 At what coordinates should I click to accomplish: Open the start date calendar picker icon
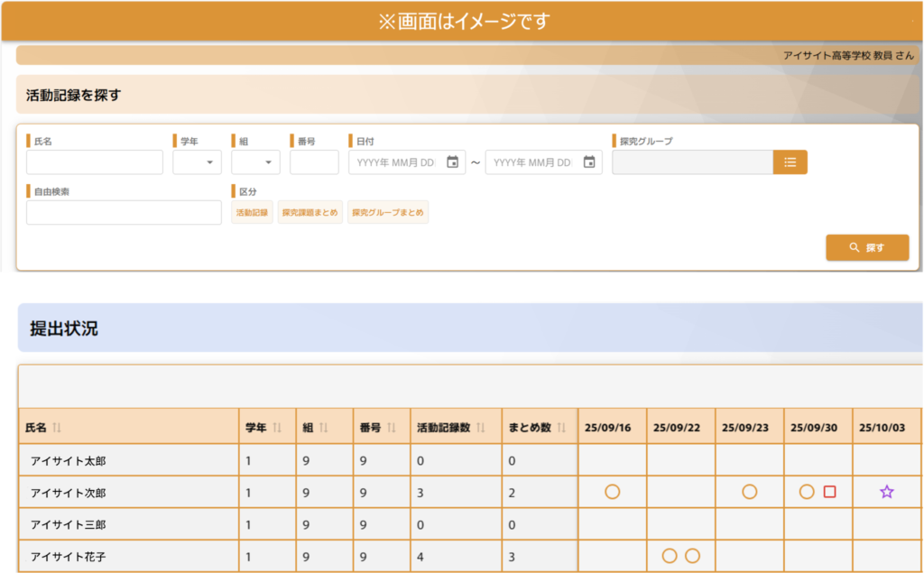click(453, 162)
